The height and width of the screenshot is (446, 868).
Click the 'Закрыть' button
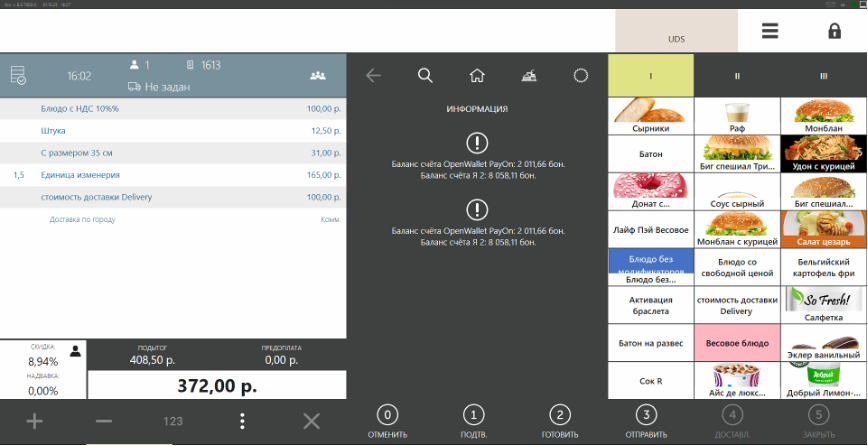click(819, 422)
